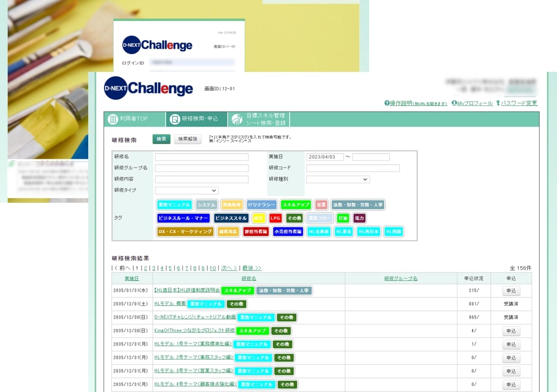Toggle the 卸担当者編 tag filter
The width and height of the screenshot is (557, 392).
(x=255, y=231)
